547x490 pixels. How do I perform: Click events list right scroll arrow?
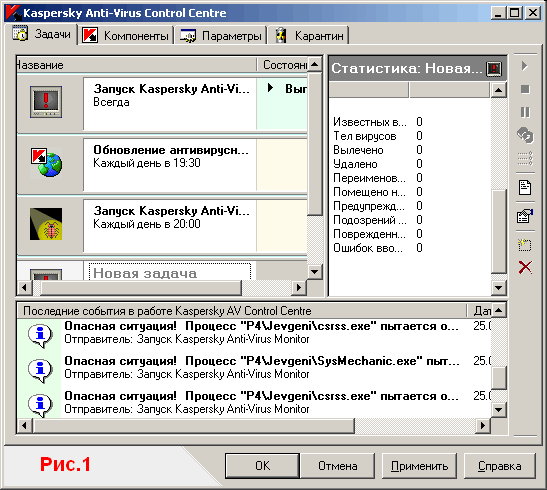tap(483, 425)
